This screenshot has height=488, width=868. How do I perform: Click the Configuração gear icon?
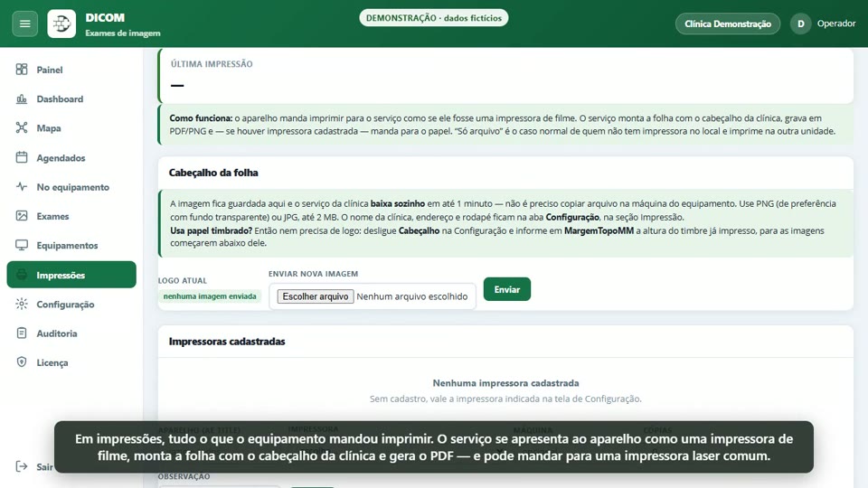pos(22,304)
